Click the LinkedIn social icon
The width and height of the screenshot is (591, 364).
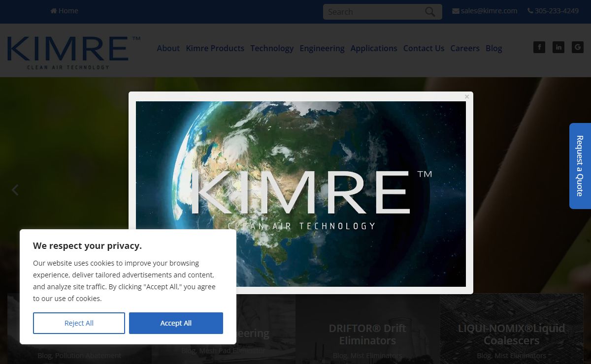pyautogui.click(x=558, y=47)
